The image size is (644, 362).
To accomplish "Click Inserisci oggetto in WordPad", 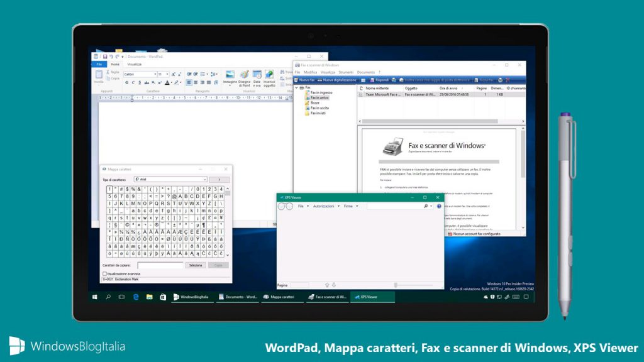I will [x=269, y=78].
